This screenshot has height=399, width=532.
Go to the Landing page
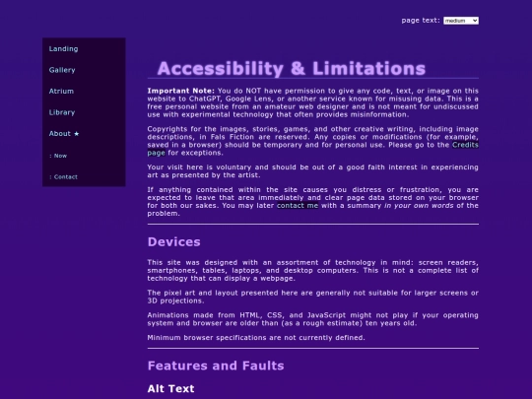(63, 49)
